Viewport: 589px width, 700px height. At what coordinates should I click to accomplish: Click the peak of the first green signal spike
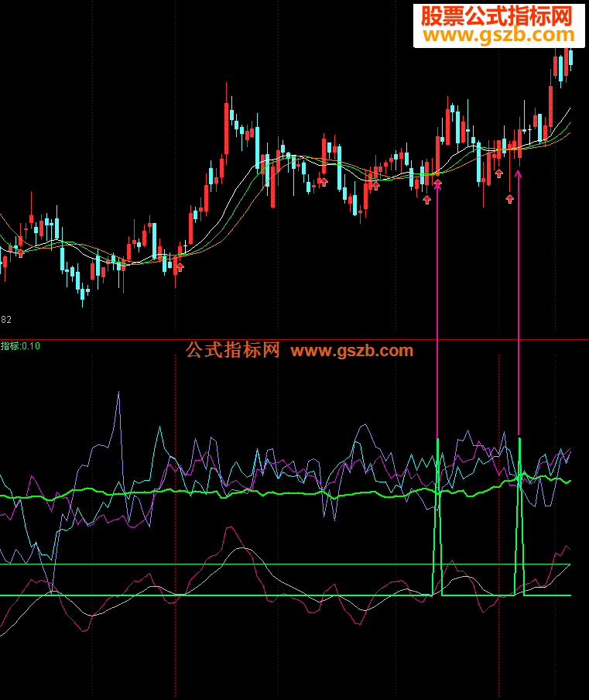(437, 439)
